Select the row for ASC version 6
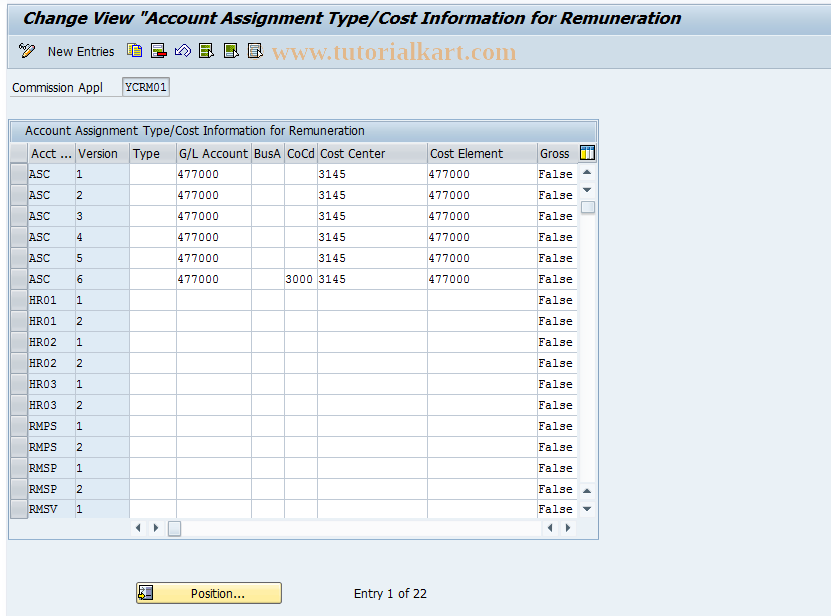831x616 pixels. [x=17, y=279]
